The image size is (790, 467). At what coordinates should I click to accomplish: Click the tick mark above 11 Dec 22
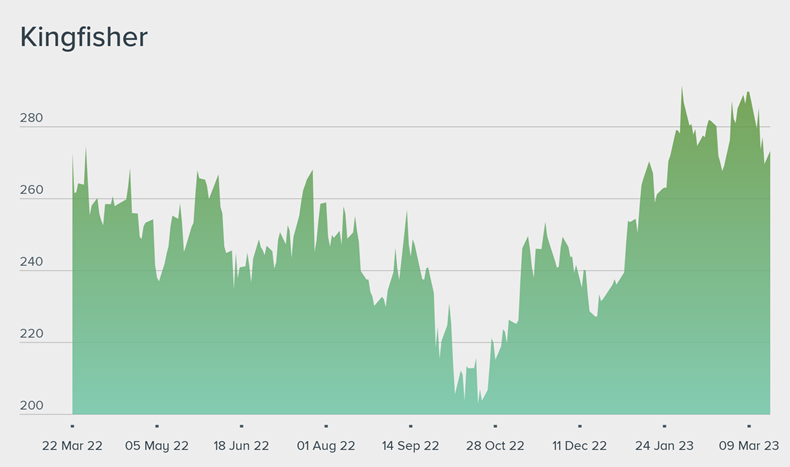point(579,426)
